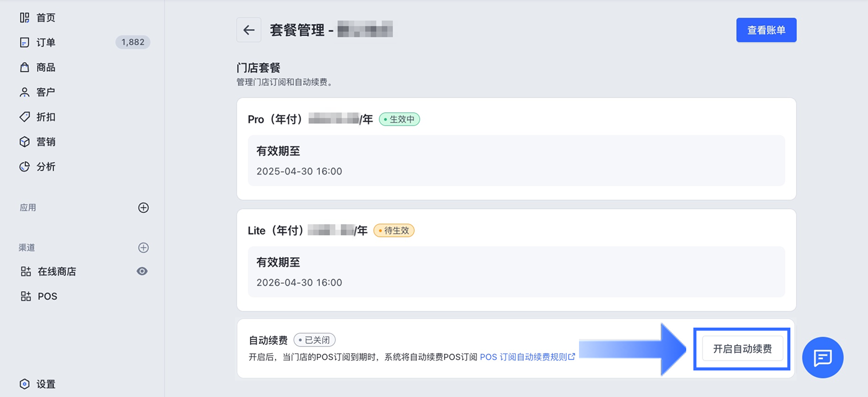The height and width of the screenshot is (397, 868).
Task: Preview online store with eye icon
Action: (142, 271)
